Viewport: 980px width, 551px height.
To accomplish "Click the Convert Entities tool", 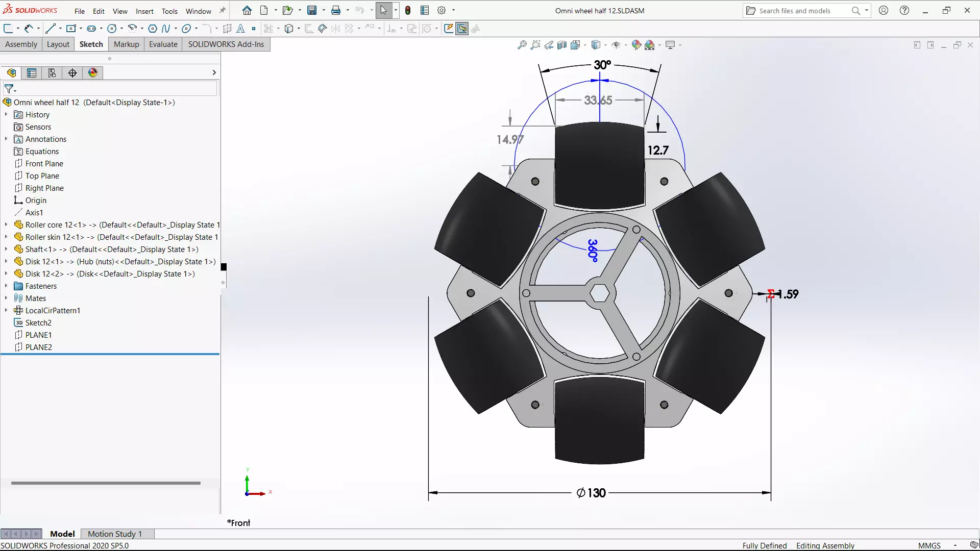I will [x=289, y=29].
